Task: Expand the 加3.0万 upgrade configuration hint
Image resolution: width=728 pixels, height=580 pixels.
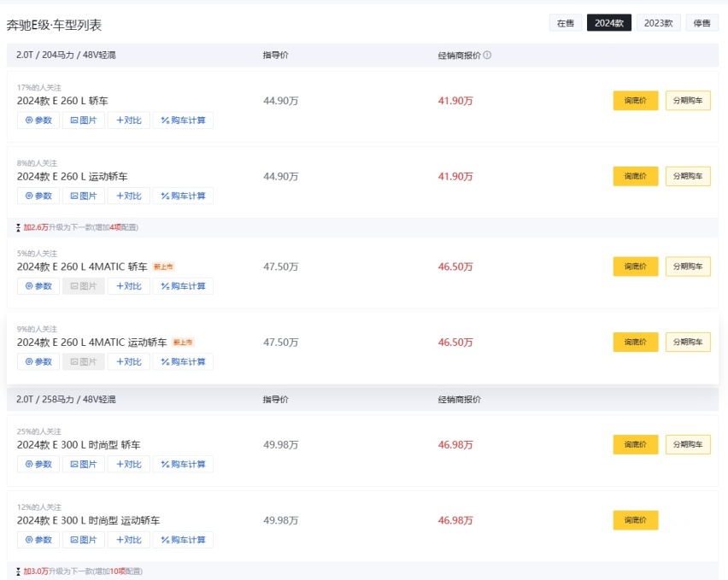Action: pos(79,571)
